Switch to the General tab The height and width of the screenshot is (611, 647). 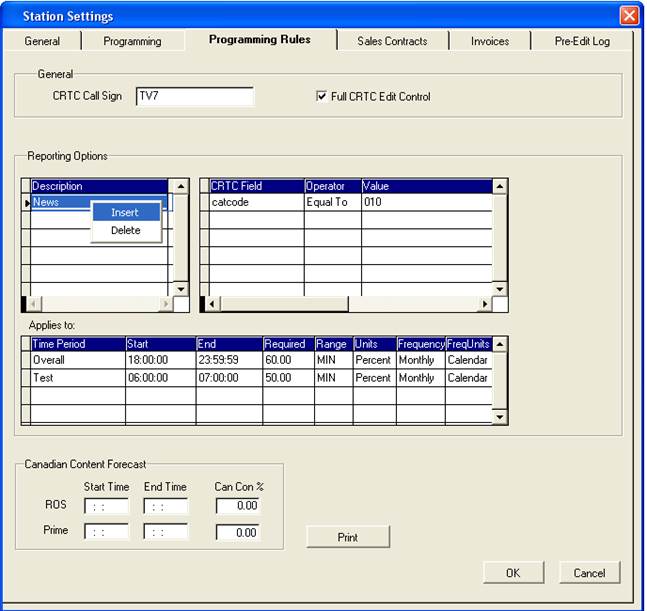pyautogui.click(x=42, y=41)
